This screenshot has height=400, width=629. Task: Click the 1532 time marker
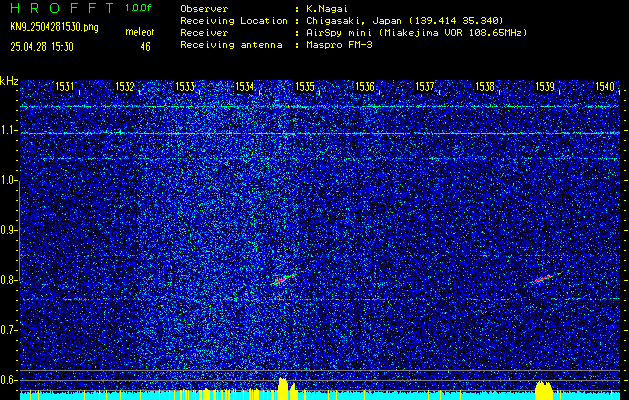coord(124,86)
